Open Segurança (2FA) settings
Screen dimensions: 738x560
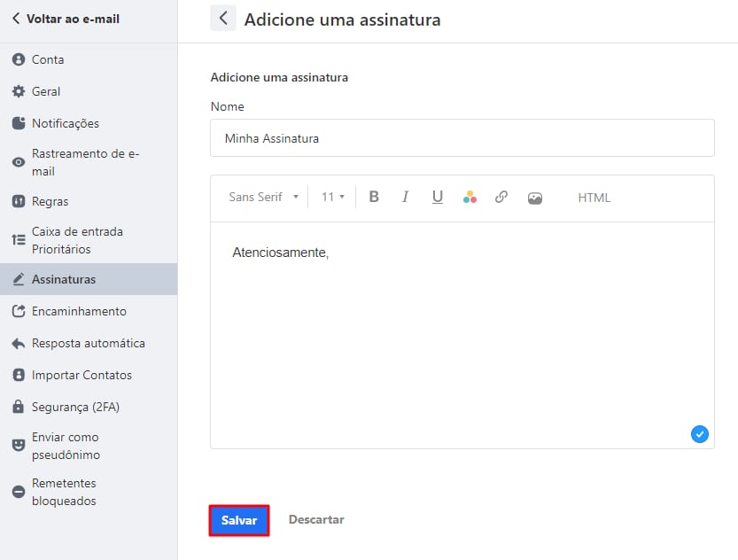click(x=75, y=407)
